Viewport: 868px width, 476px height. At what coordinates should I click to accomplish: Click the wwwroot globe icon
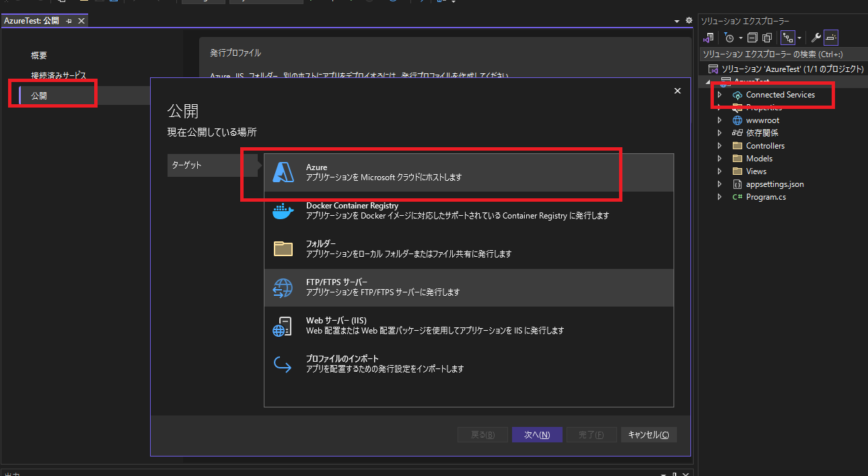(737, 120)
